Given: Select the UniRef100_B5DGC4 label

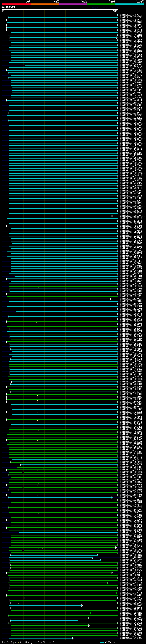Looking at the screenshot, I should pos(131,108).
